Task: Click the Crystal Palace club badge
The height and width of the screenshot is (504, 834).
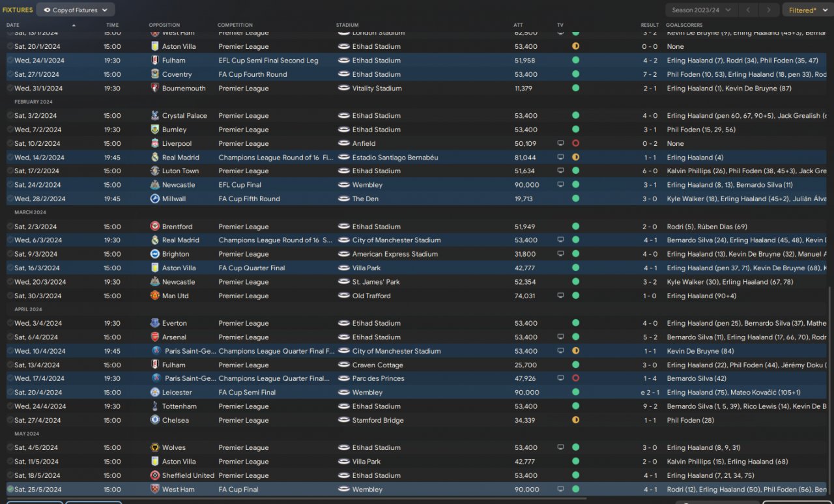Action: pyautogui.click(x=154, y=116)
